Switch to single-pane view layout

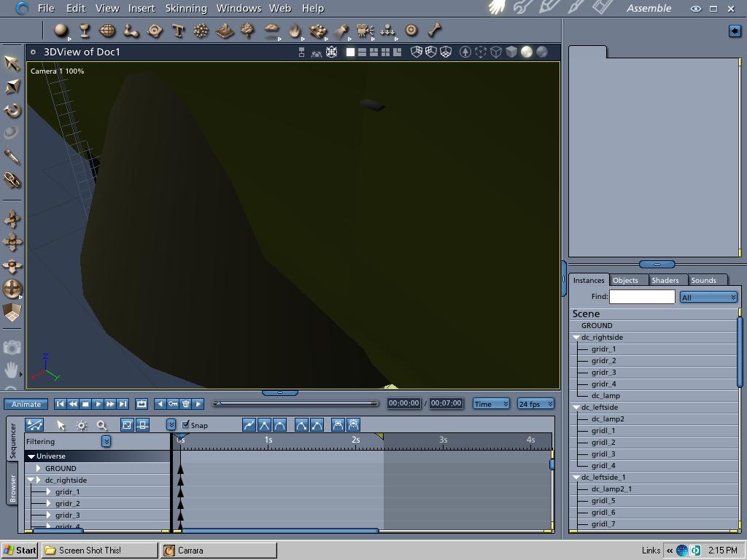350,52
